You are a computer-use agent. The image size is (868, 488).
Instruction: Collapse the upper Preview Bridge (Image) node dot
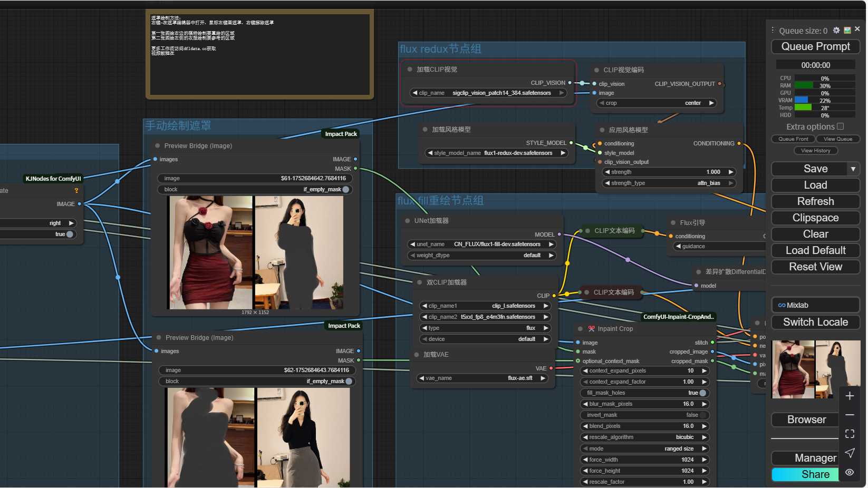coord(157,145)
